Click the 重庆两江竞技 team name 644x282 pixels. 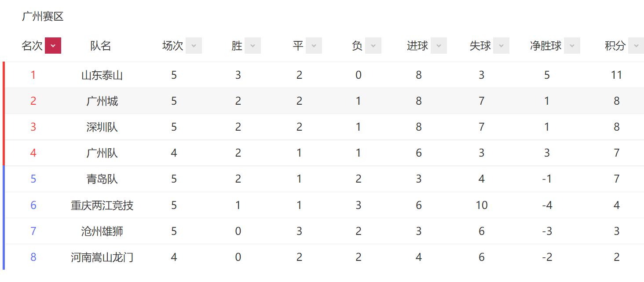coord(102,205)
